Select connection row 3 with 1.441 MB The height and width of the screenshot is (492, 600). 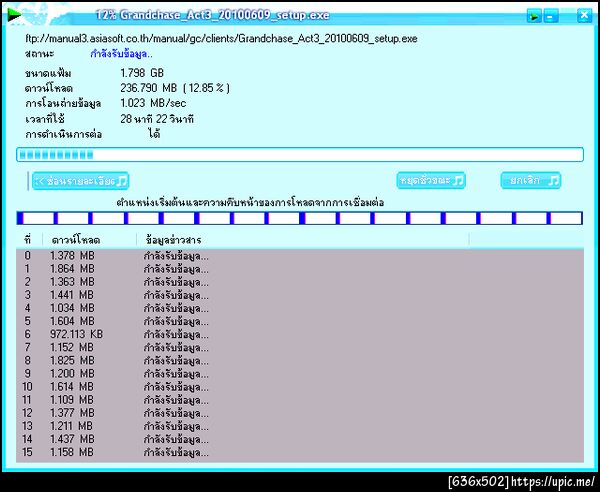pyautogui.click(x=300, y=295)
